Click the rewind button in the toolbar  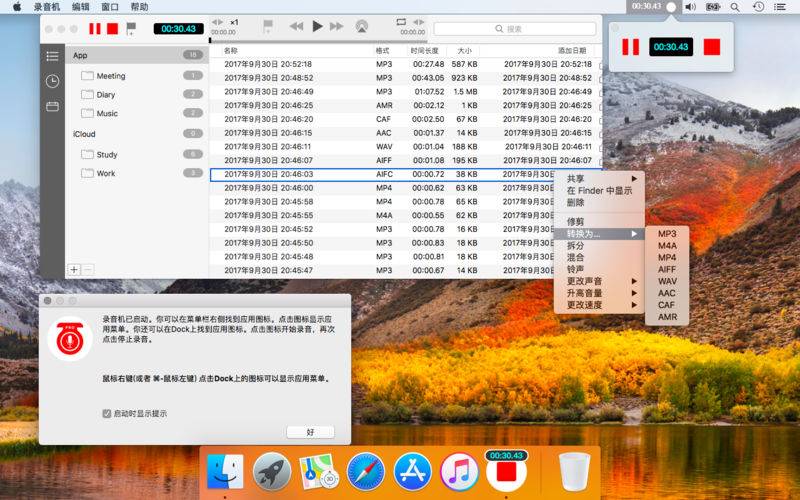click(296, 27)
